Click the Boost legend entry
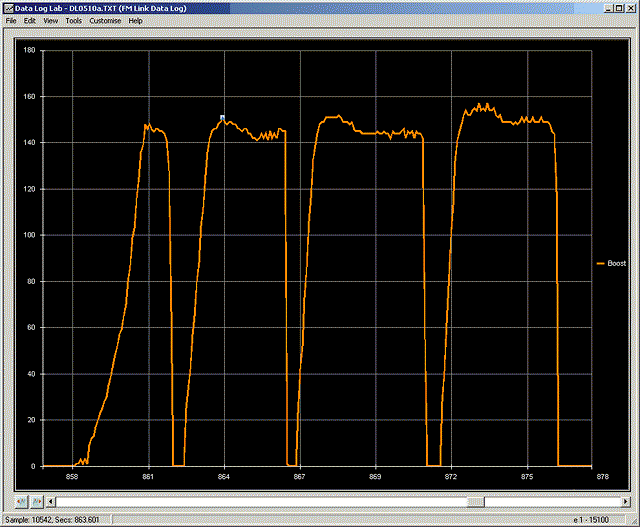 tap(611, 264)
